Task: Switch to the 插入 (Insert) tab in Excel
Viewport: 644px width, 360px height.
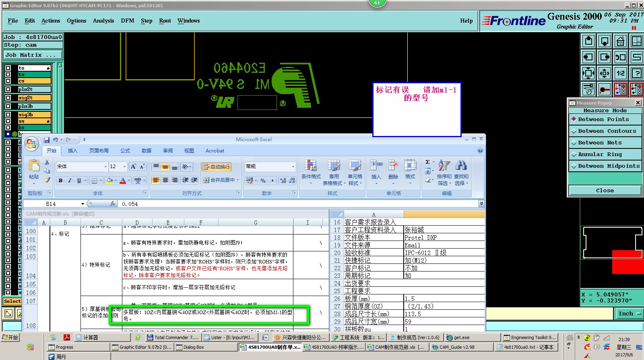Action: (x=72, y=151)
